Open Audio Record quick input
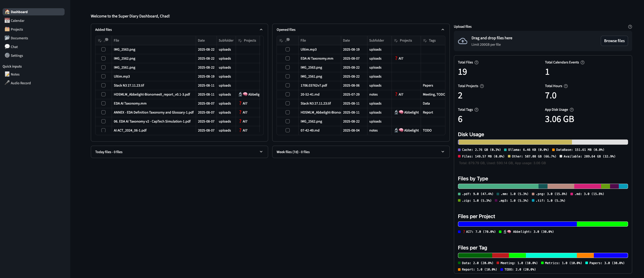Screen dimensions: 644x278 (x=21, y=83)
